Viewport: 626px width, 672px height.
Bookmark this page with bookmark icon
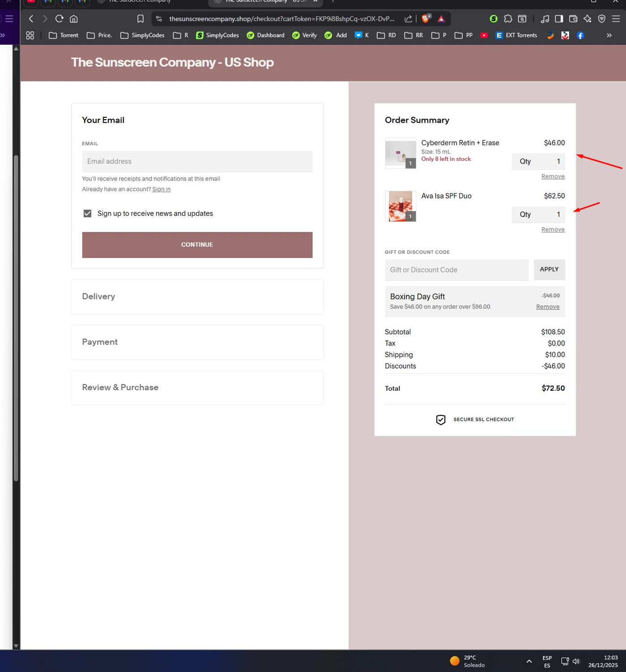coord(140,19)
